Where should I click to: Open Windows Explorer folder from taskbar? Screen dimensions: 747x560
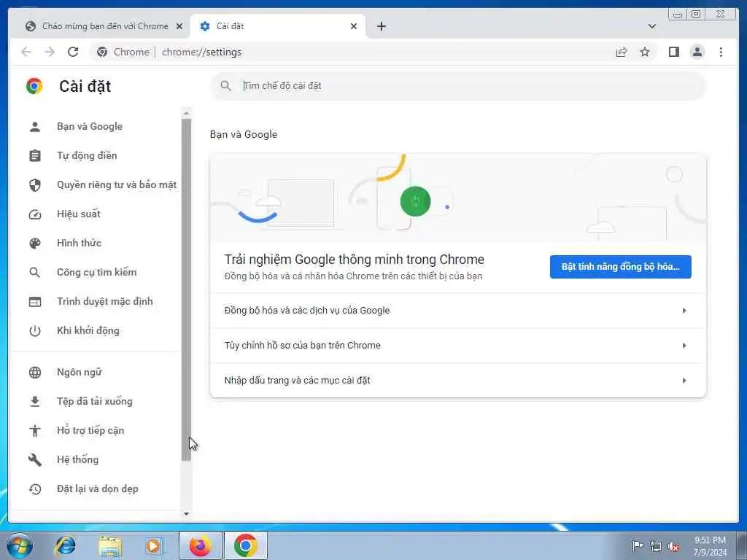(111, 545)
